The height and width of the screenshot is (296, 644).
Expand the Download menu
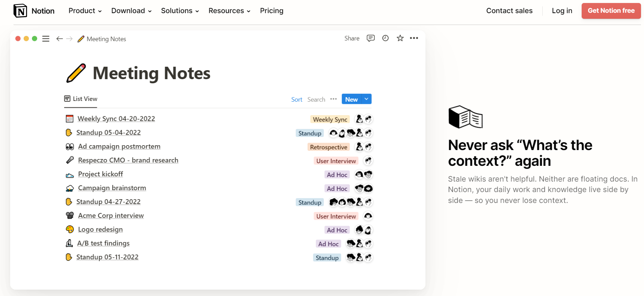click(131, 11)
